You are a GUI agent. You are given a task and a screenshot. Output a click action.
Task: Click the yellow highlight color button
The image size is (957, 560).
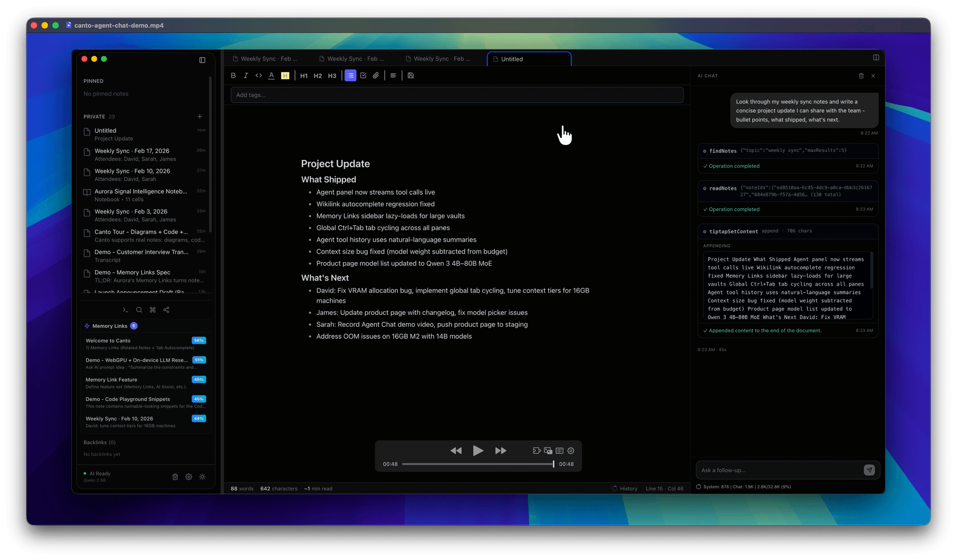[x=285, y=76]
